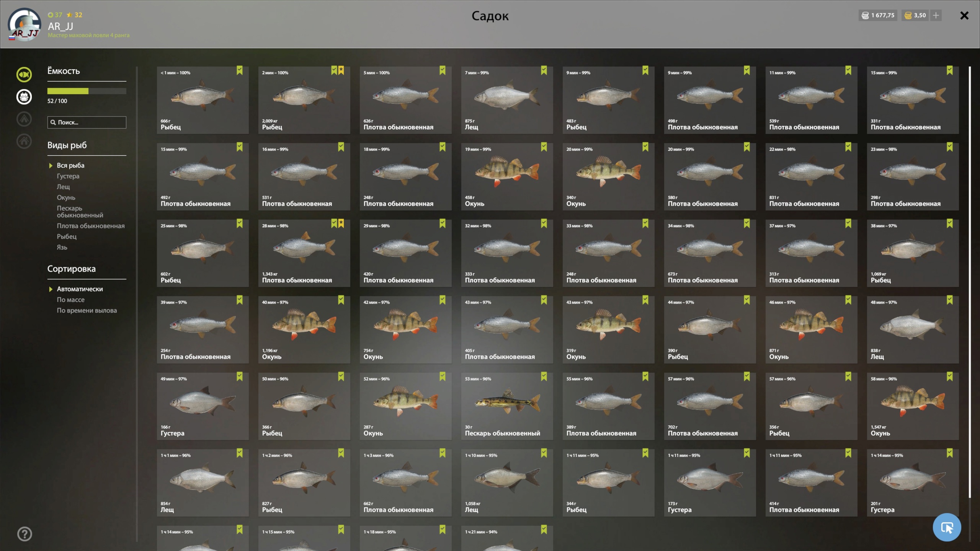Select Автоматически sorting option
980x551 pixels.
coord(80,289)
